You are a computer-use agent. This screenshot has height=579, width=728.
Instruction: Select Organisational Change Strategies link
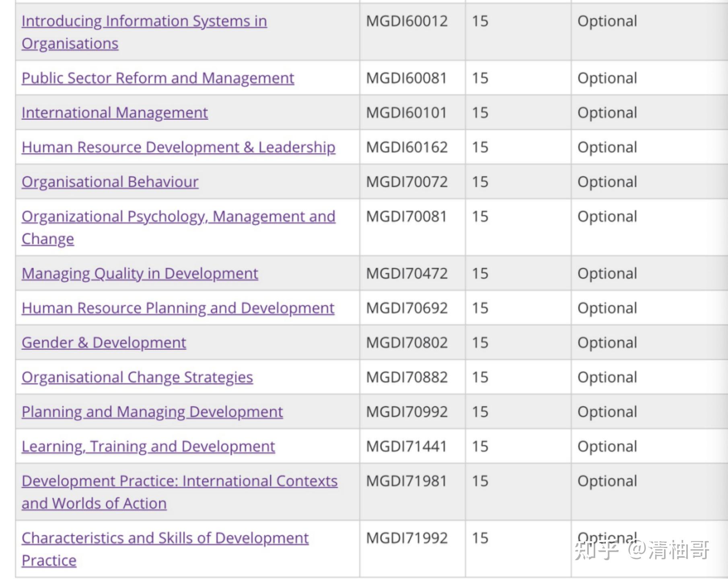137,377
